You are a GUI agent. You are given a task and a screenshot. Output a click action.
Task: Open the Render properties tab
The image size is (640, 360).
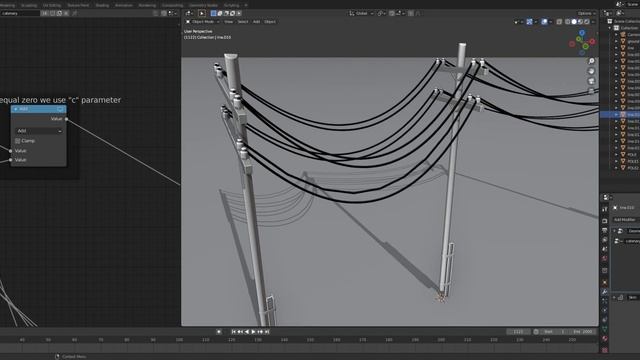(605, 221)
